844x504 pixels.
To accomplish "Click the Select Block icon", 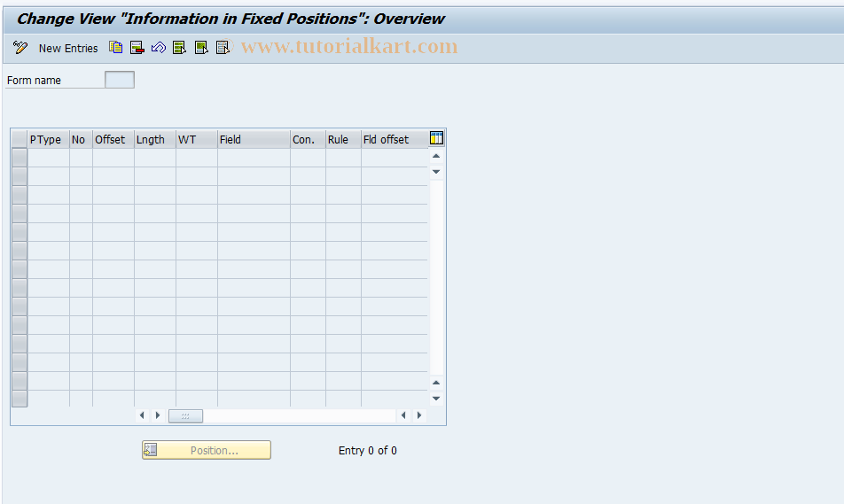I will point(201,48).
